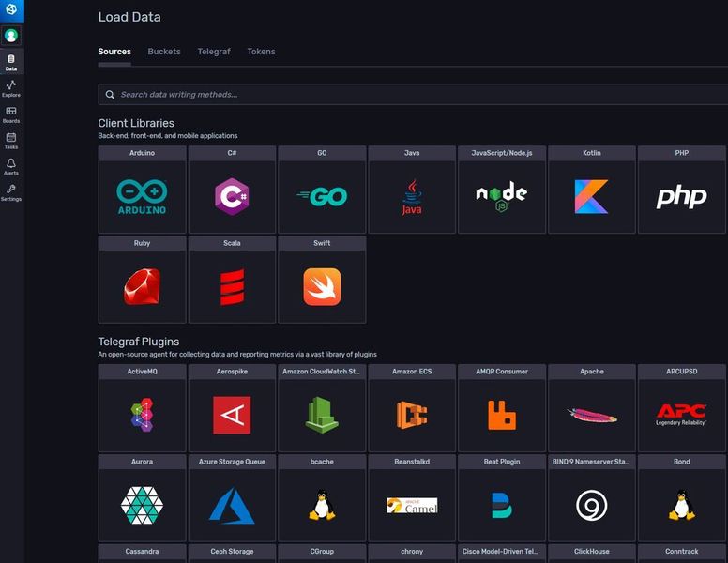Image resolution: width=728 pixels, height=563 pixels.
Task: Click the Amazon ECS card title
Action: click(x=412, y=372)
